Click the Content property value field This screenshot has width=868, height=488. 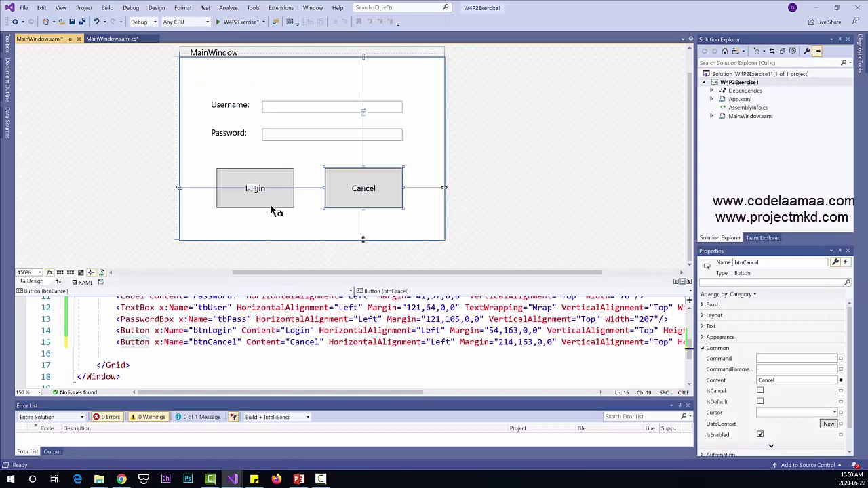797,380
